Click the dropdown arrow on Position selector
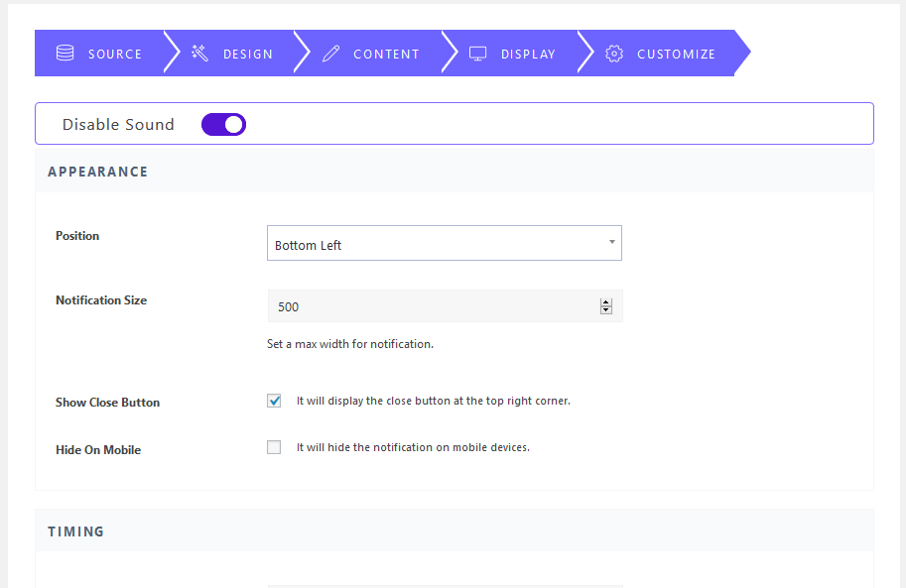Viewport: 906px width, 588px height. [612, 242]
